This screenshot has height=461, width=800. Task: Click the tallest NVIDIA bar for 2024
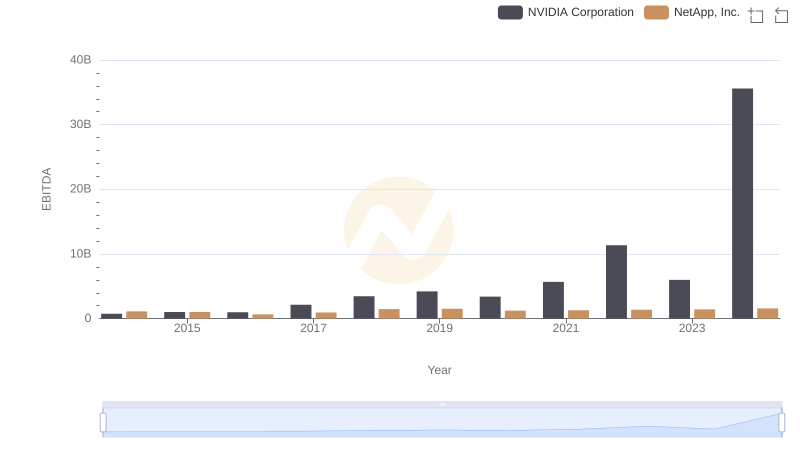click(742, 203)
